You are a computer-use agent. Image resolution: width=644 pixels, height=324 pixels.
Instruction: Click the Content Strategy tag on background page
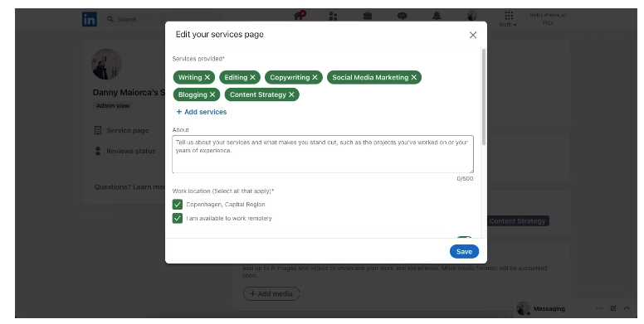pos(517,221)
